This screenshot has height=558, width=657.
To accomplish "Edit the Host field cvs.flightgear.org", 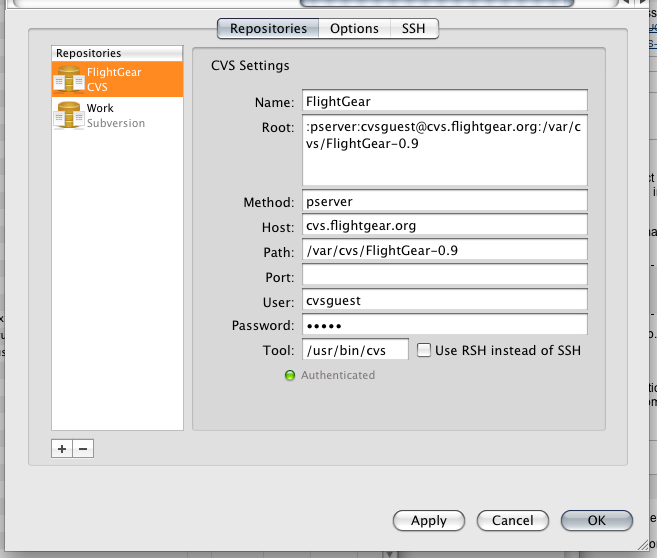I will [443, 226].
